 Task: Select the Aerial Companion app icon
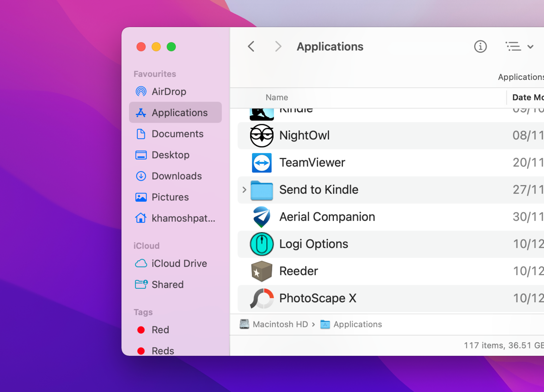(x=262, y=217)
